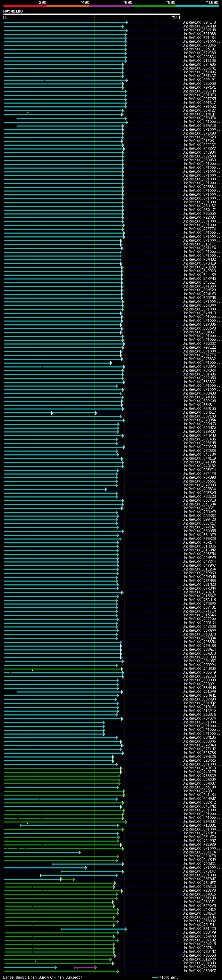The height and width of the screenshot is (980, 222).
Task: Click UniRef100_Q9Y9U3 hit label
Action: [x=199, y=963]
